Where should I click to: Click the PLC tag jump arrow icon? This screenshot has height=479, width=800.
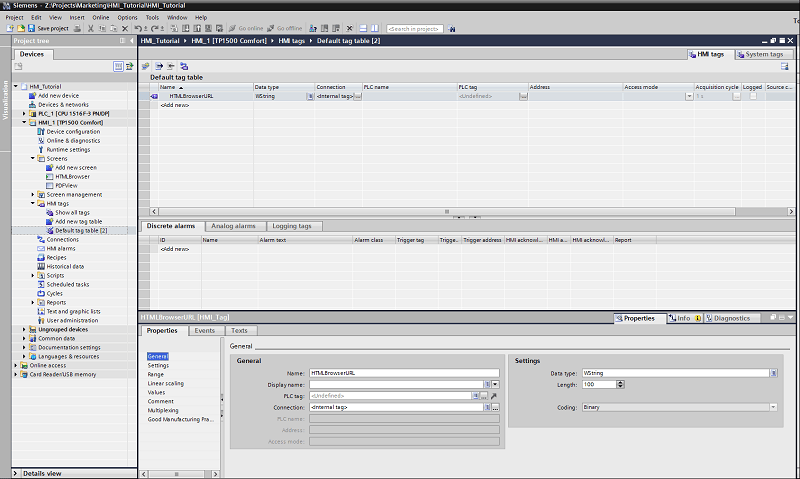tap(493, 396)
